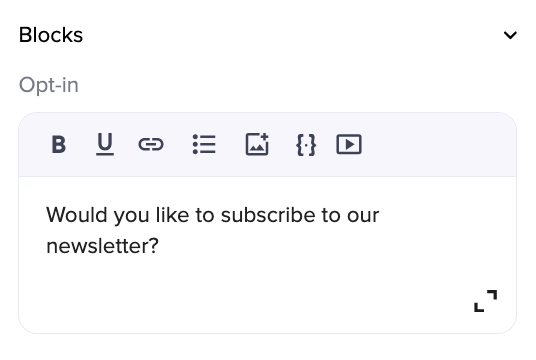The height and width of the screenshot is (360, 536).
Task: Click the empty area below the newsletter text
Action: (x=239, y=294)
